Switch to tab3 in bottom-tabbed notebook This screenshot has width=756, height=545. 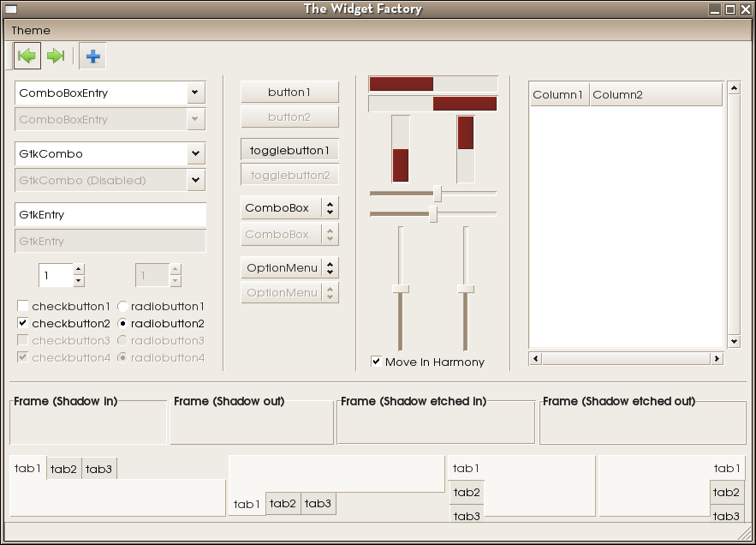(x=318, y=504)
